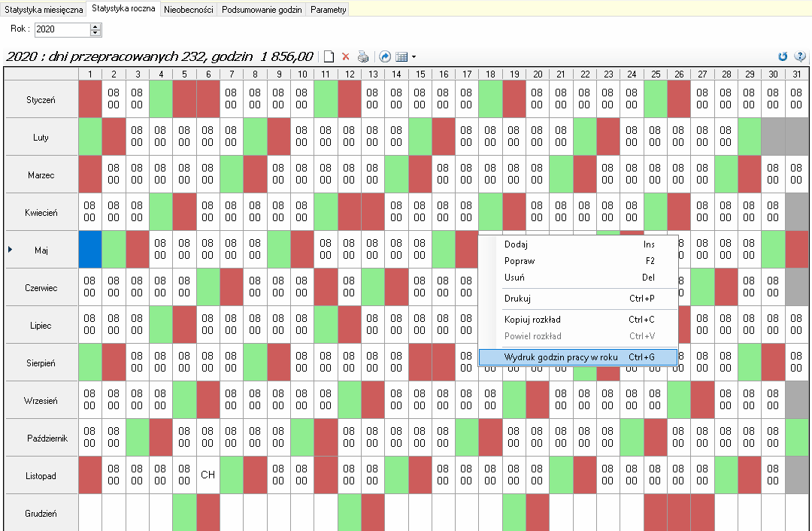Click the blue selected cell in Maj
This screenshot has width=812, height=531.
click(x=90, y=249)
